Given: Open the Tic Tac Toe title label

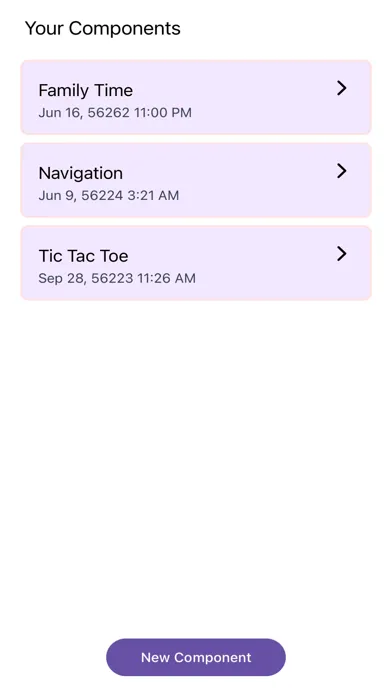Looking at the screenshot, I should click(83, 256).
